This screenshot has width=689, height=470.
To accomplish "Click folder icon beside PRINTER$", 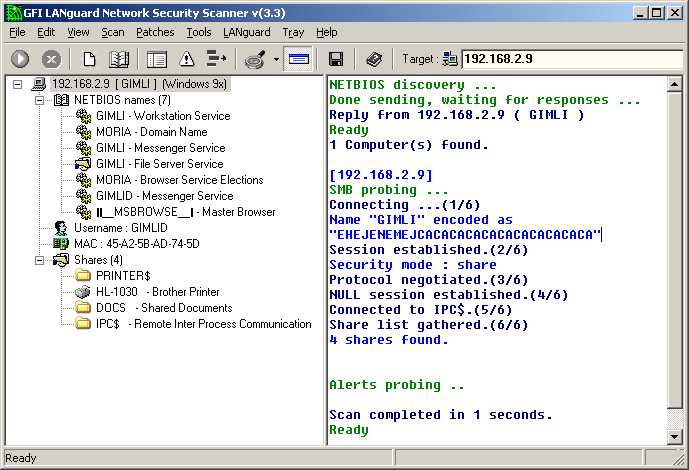I will coord(83,276).
